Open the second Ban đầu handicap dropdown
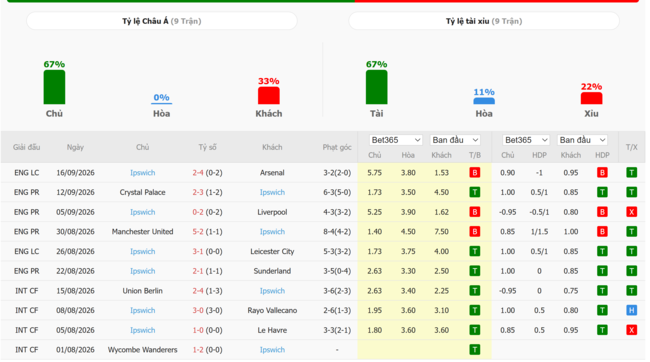Image resolution: width=650 pixels, height=362 pixels. click(x=582, y=140)
